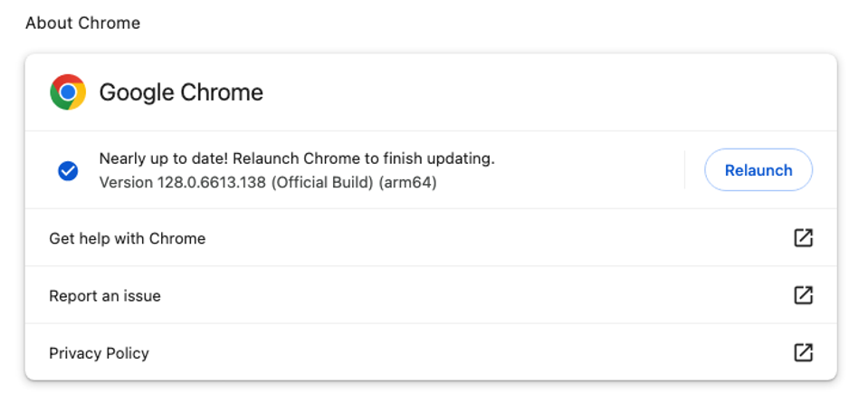
Task: Click the word issue in Report row
Action: (x=140, y=295)
